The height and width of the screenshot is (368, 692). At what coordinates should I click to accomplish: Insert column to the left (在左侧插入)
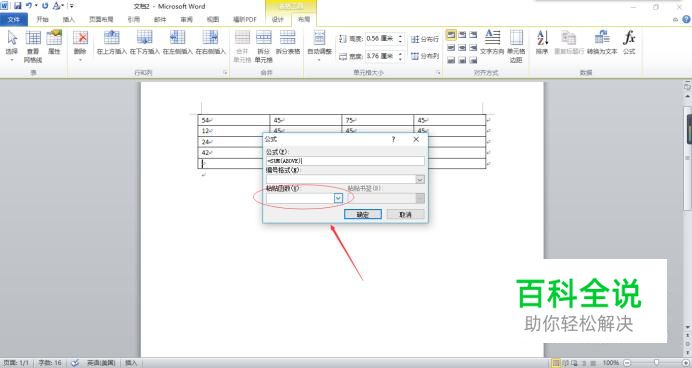point(177,42)
